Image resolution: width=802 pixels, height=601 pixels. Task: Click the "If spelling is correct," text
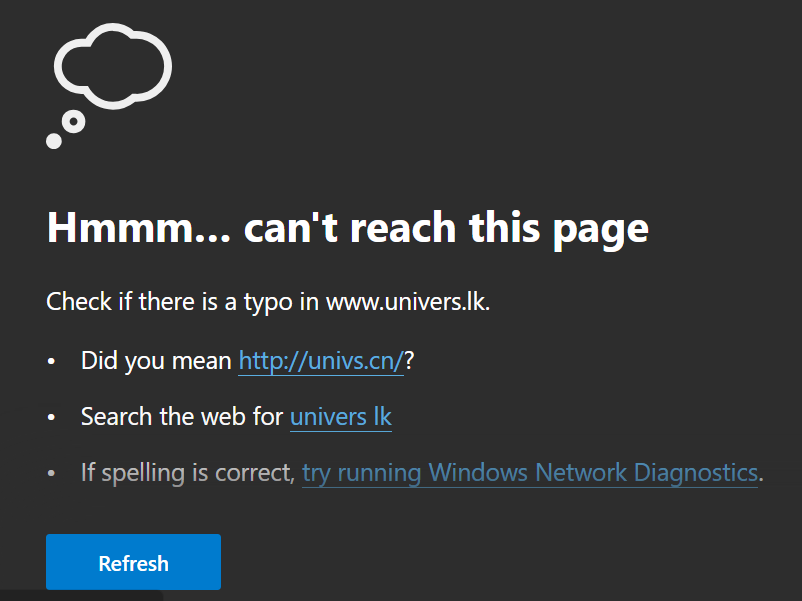click(x=188, y=473)
